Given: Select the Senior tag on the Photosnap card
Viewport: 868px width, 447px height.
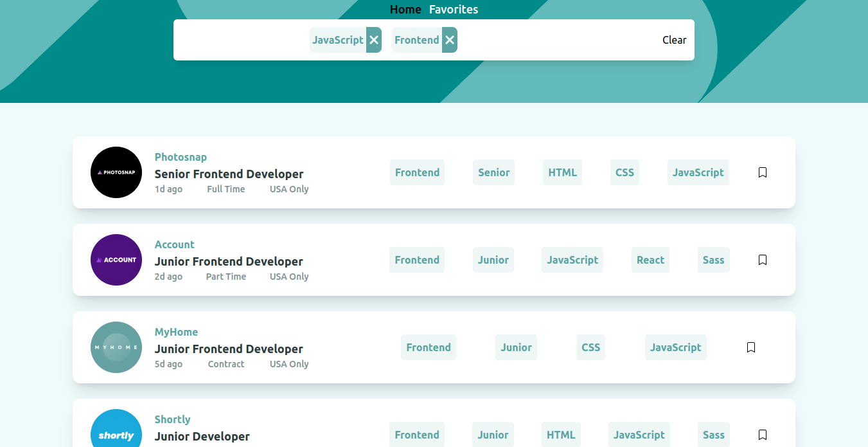Looking at the screenshot, I should coord(494,172).
